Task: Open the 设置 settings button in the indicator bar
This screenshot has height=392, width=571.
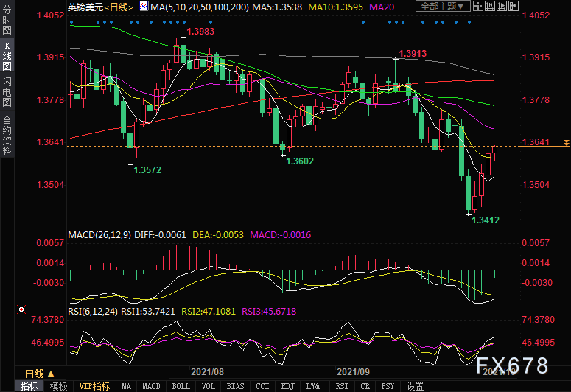Action: [x=415, y=386]
